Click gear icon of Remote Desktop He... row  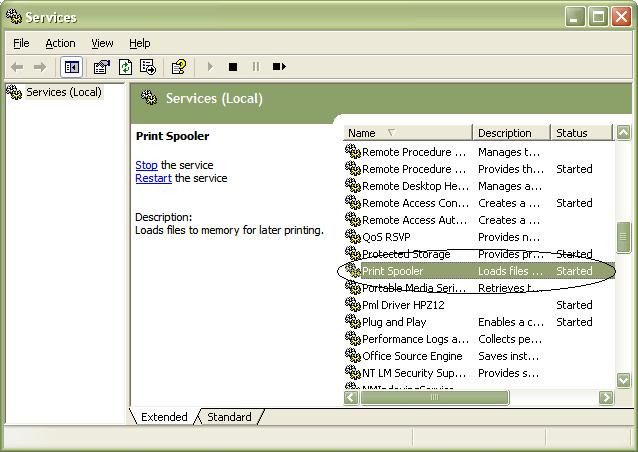[x=353, y=186]
